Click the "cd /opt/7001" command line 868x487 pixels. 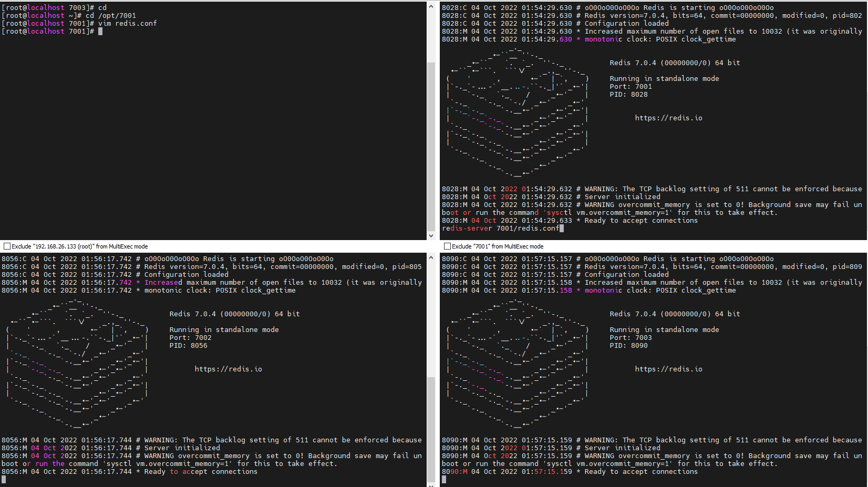coord(68,16)
